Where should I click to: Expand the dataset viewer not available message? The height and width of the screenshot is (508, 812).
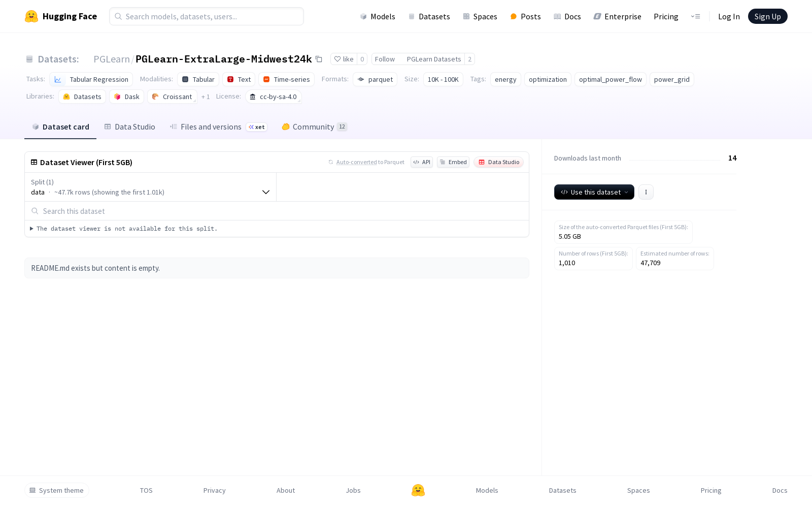tap(124, 229)
